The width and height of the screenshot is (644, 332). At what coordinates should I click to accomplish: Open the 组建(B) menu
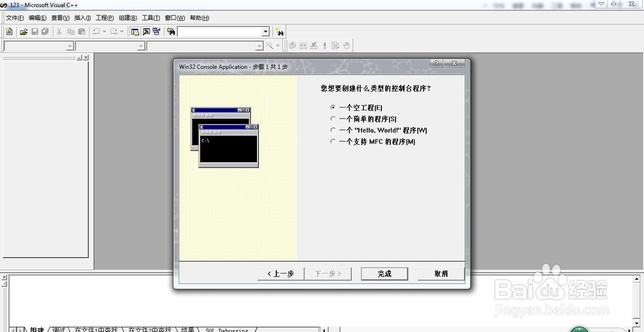tap(128, 17)
